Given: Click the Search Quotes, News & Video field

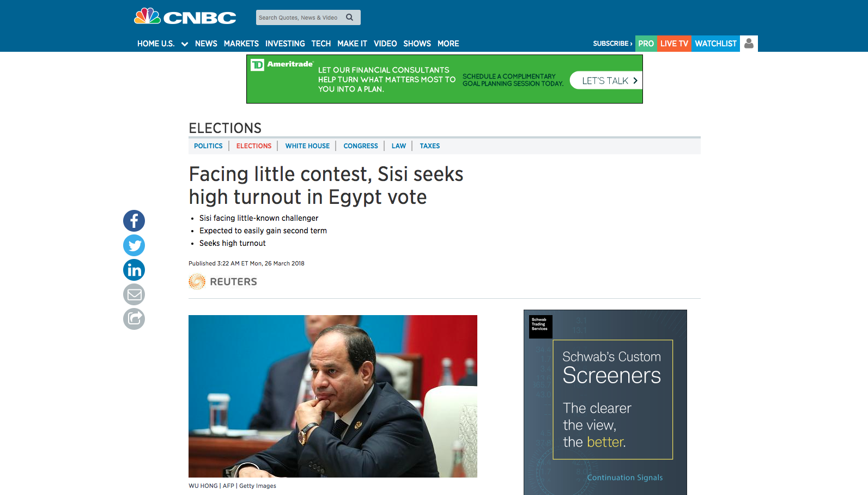Looking at the screenshot, I should (x=299, y=17).
